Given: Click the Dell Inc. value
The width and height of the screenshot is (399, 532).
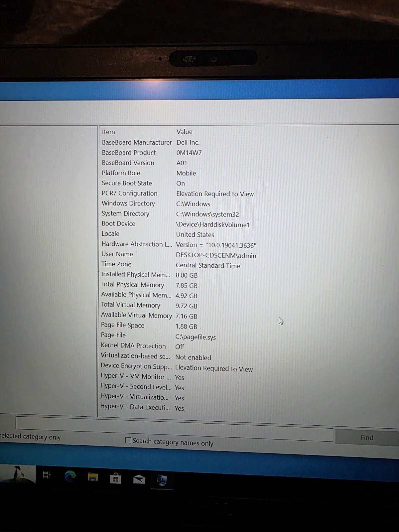Looking at the screenshot, I should coord(188,142).
